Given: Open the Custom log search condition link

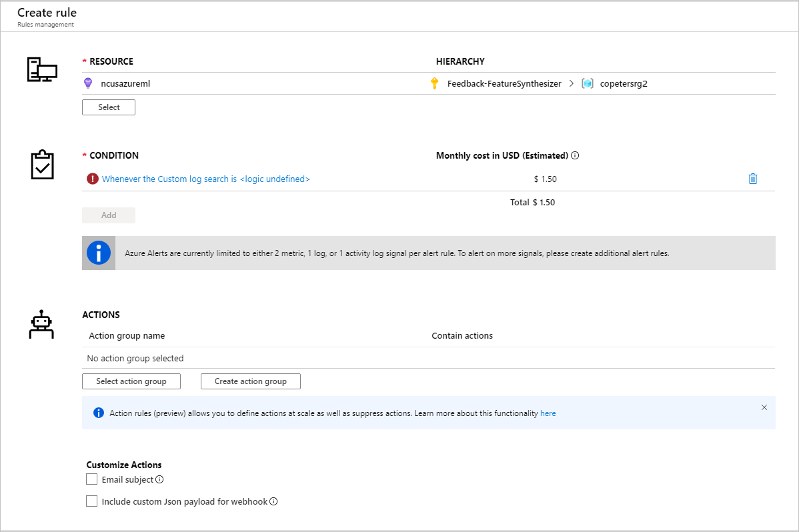Looking at the screenshot, I should [205, 179].
